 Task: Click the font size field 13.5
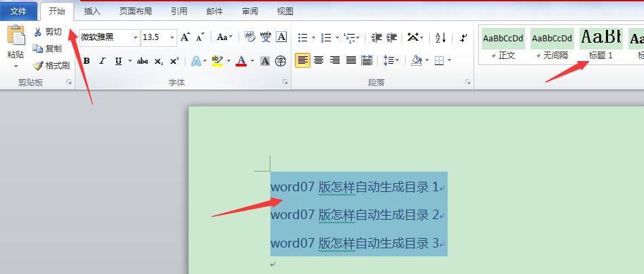pos(156,37)
